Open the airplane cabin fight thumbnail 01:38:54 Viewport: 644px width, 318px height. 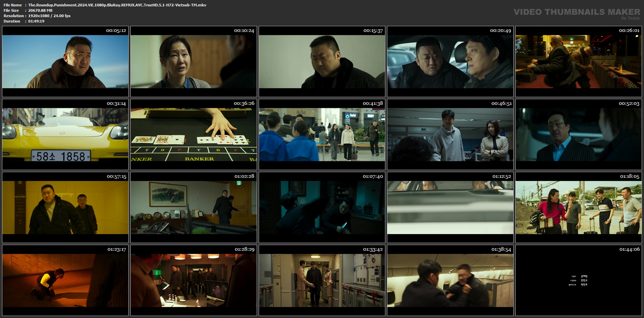pos(450,280)
